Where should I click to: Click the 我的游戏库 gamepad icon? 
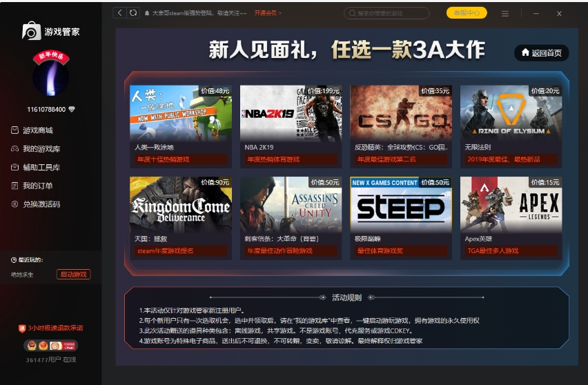coord(14,149)
